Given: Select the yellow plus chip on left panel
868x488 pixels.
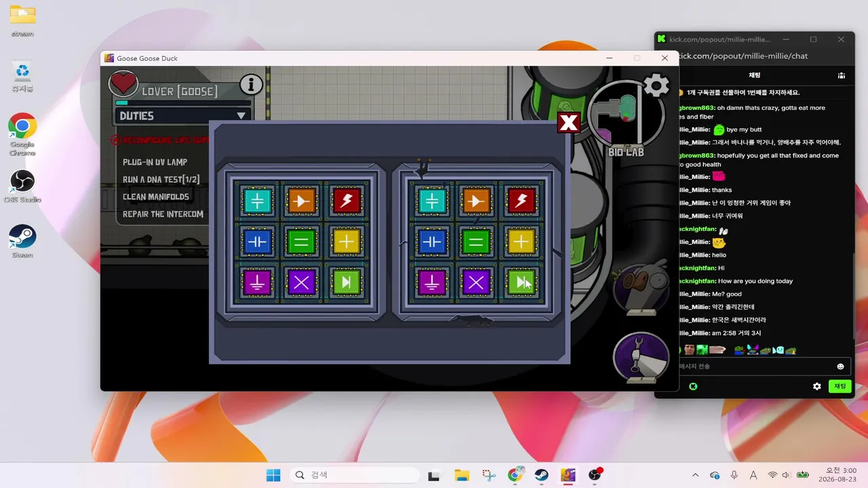Looking at the screenshot, I should [x=346, y=241].
